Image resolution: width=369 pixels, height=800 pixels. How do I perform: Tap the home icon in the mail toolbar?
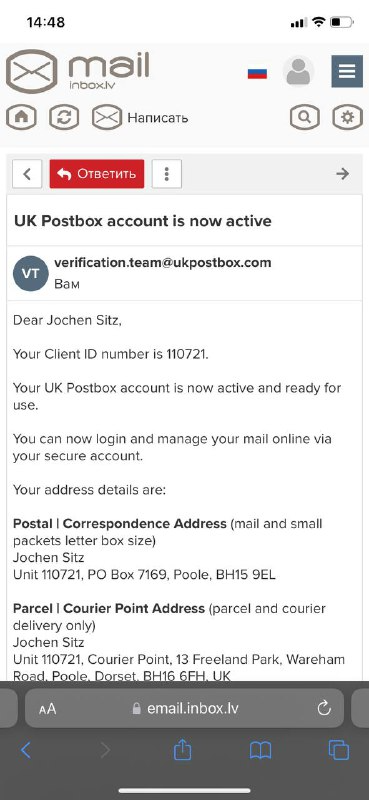[21, 117]
